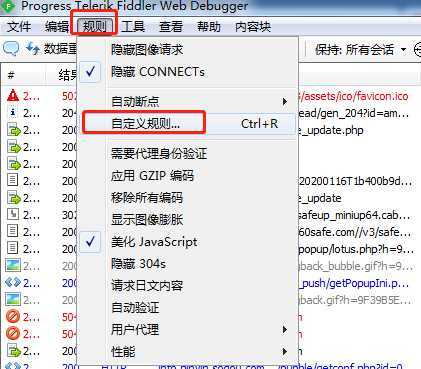Open the 查看 menu
This screenshot has width=421, height=369.
point(171,27)
